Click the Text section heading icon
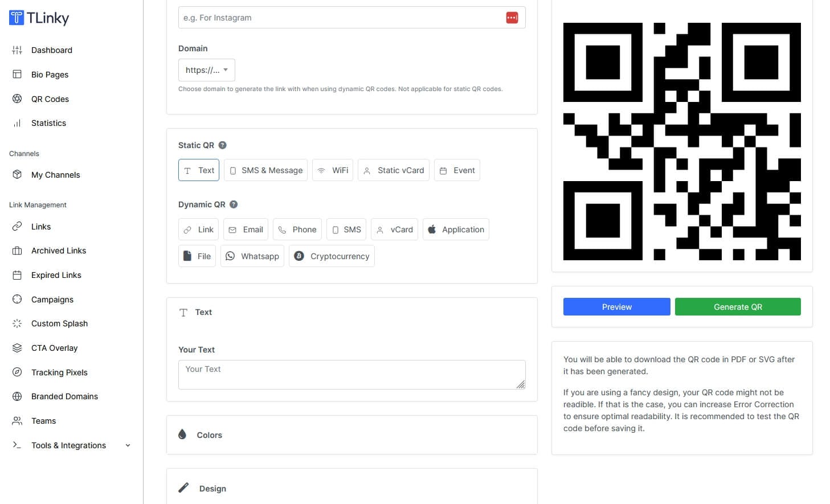This screenshot has height=504, width=830. coord(183,313)
